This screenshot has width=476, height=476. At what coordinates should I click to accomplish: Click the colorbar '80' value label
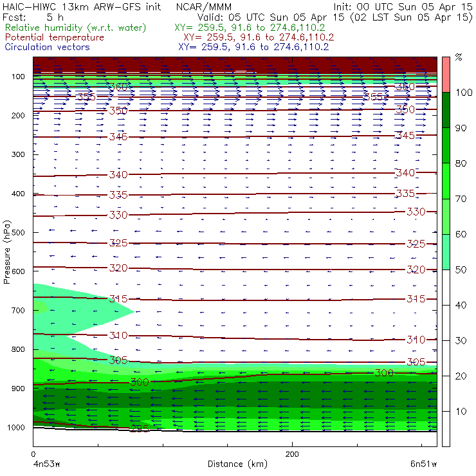(x=461, y=163)
